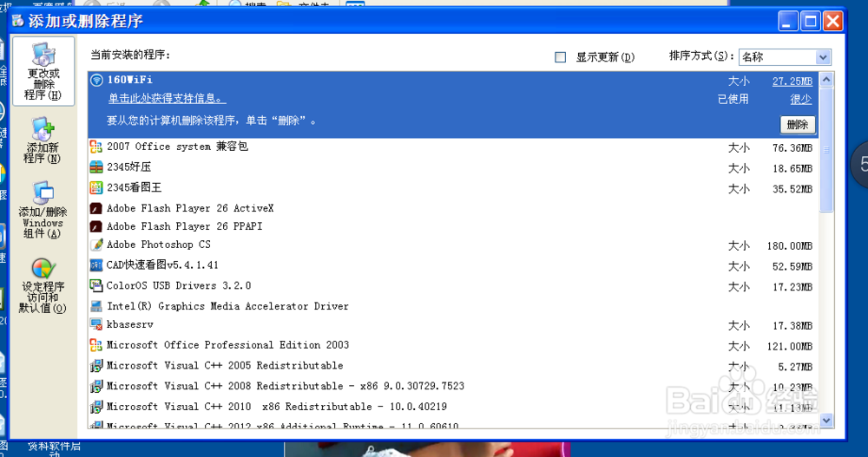868x457 pixels.
Task: Select Intel(R) Graphics Media Accelerator Driver entry
Action: [453, 306]
